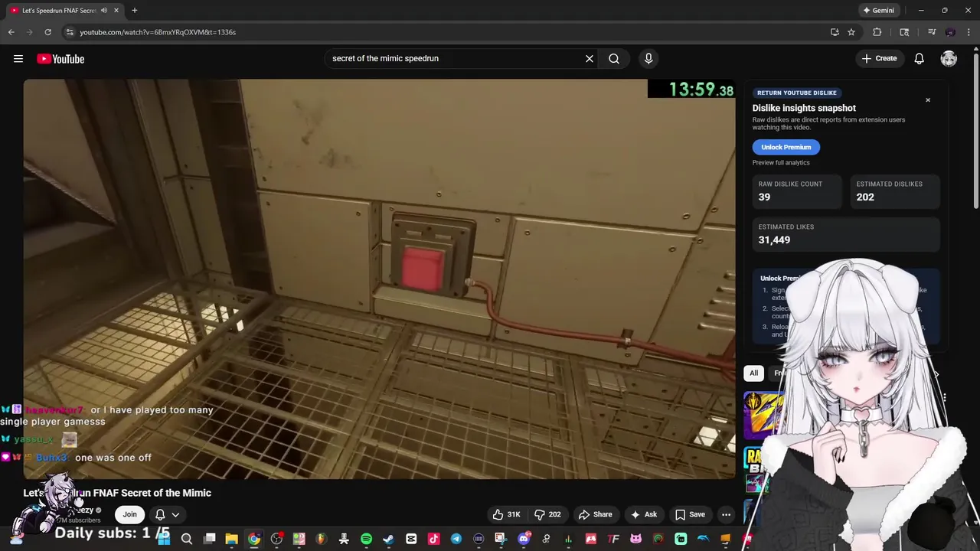Open Chrome side panel search icon
Viewport: 980px width, 551px height.
tap(904, 32)
